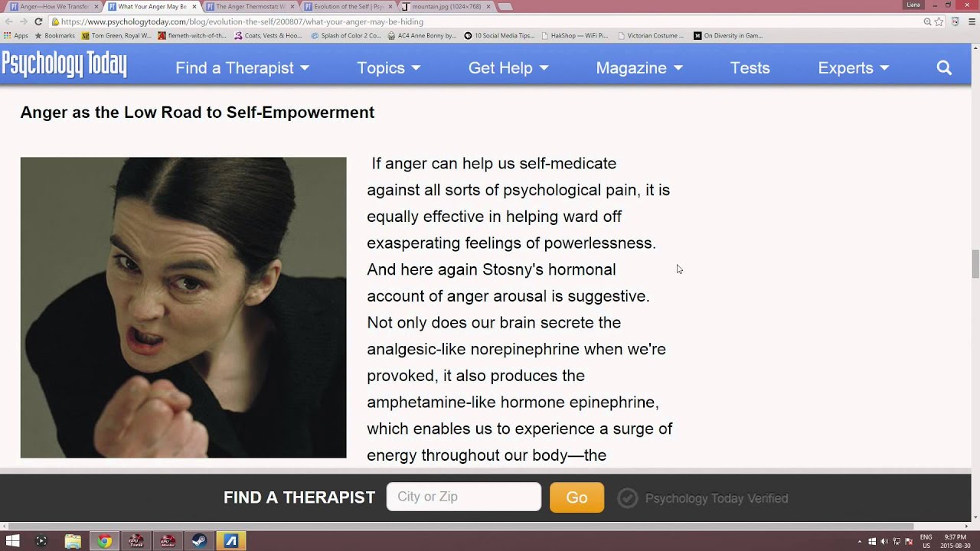Image resolution: width=980 pixels, height=551 pixels.
Task: Open the 10 Social Media Tips bookmark
Action: click(499, 35)
